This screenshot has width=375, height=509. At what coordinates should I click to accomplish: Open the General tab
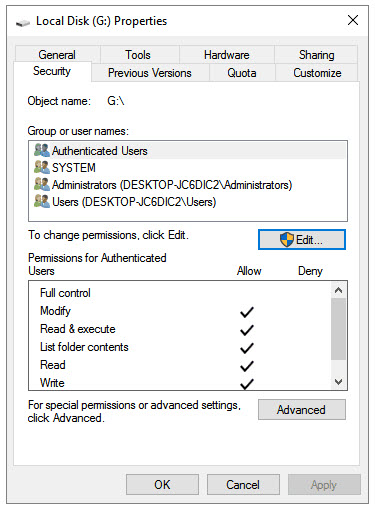pos(57,55)
